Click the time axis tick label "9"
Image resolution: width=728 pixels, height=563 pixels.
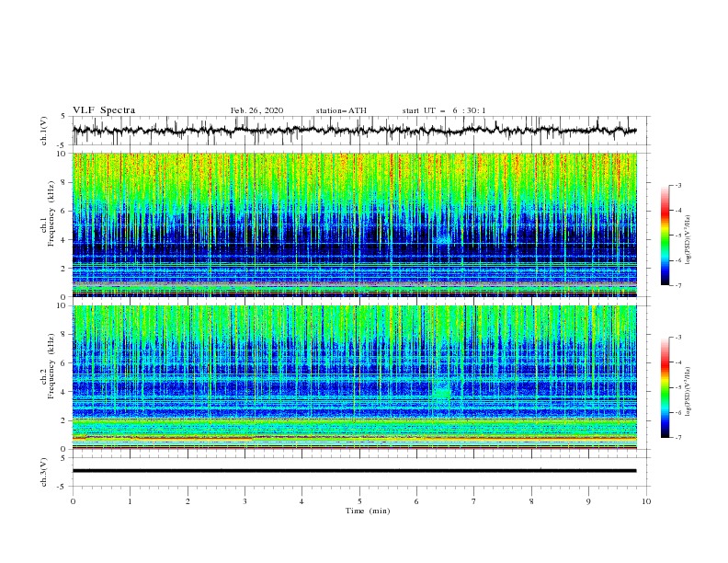[x=588, y=501]
